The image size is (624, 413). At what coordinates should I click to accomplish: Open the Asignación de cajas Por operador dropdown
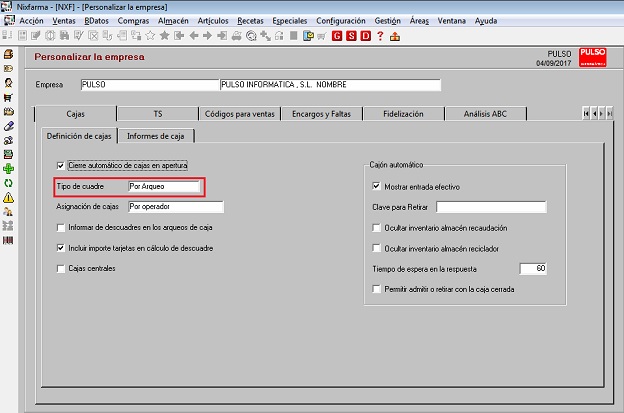click(176, 206)
